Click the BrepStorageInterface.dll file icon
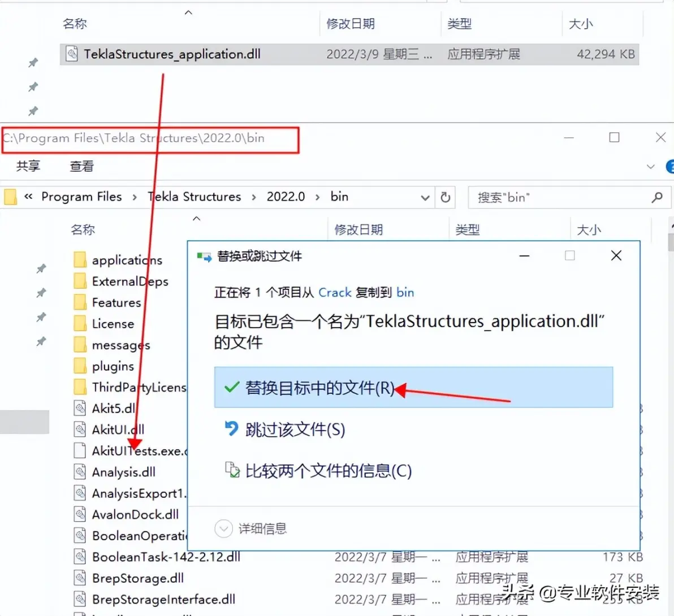Screen dimensions: 674x616 tap(80, 599)
